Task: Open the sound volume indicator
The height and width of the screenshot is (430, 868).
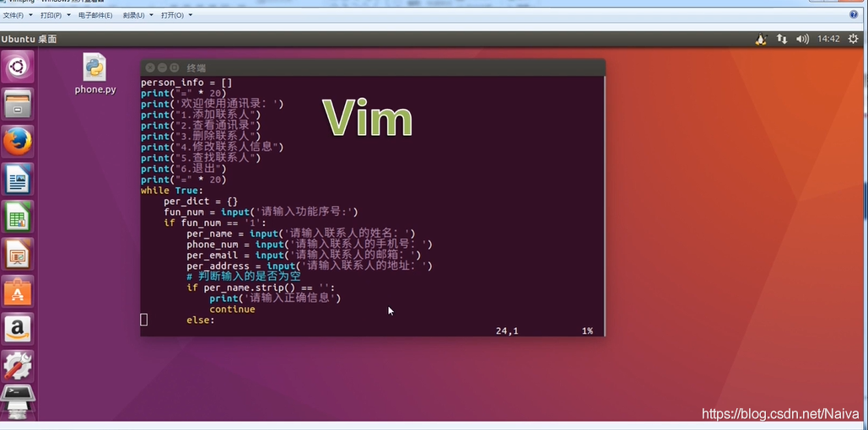Action: (x=802, y=40)
